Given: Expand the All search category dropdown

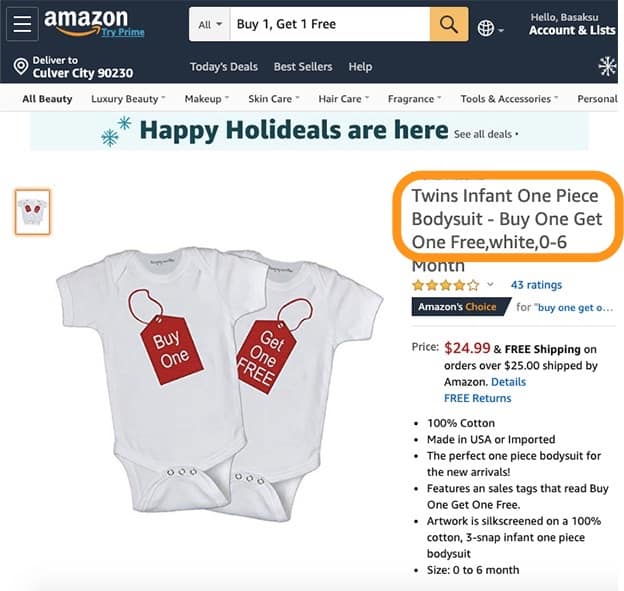Looking at the screenshot, I should click(210, 24).
